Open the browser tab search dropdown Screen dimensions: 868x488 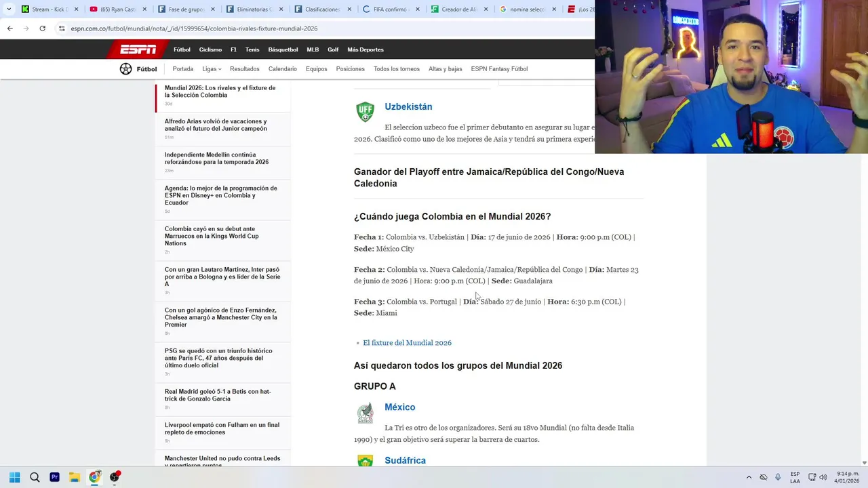point(9,9)
